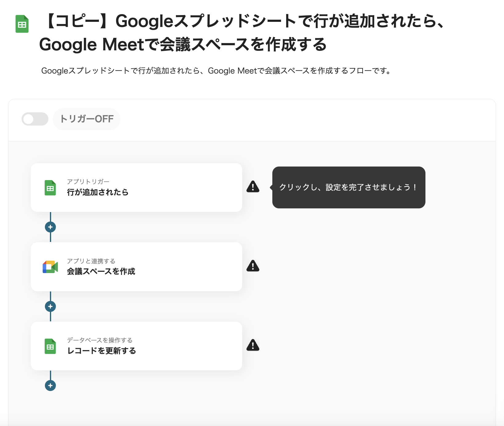Click the クリックし、設定を完了させましょう tooltip
Viewport: 504px width, 426px height.
(348, 187)
